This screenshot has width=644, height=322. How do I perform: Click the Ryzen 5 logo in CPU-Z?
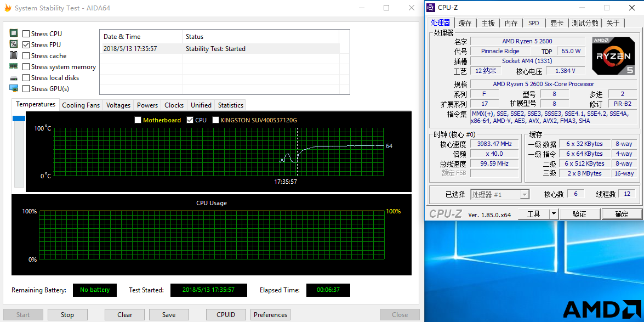click(613, 56)
